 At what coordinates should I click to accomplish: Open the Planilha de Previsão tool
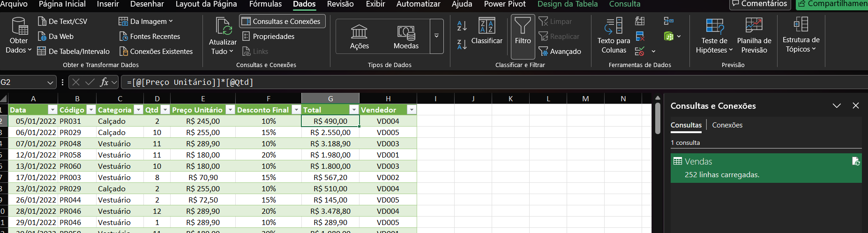point(754,36)
